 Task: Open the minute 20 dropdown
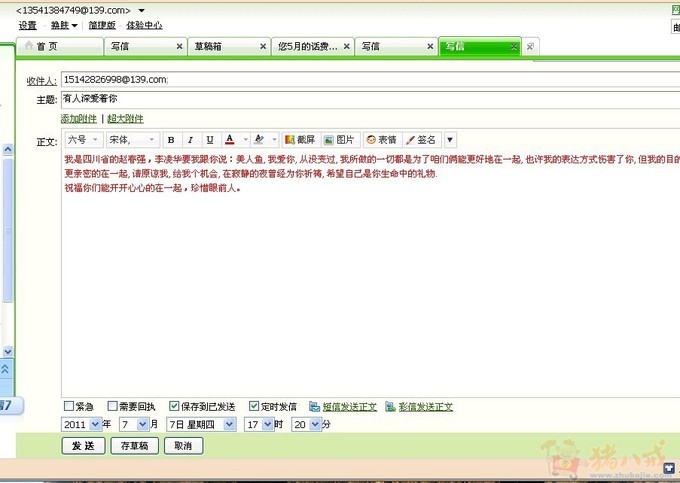315,424
